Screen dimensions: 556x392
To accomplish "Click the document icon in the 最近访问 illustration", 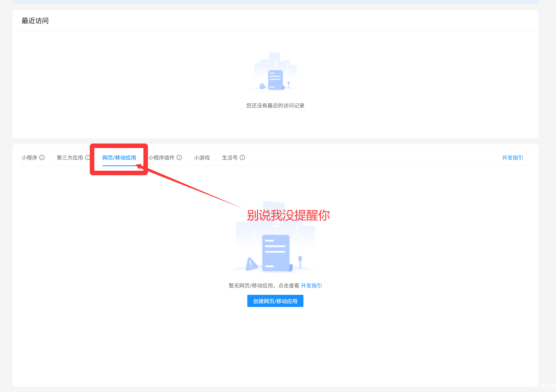I will coord(275,80).
